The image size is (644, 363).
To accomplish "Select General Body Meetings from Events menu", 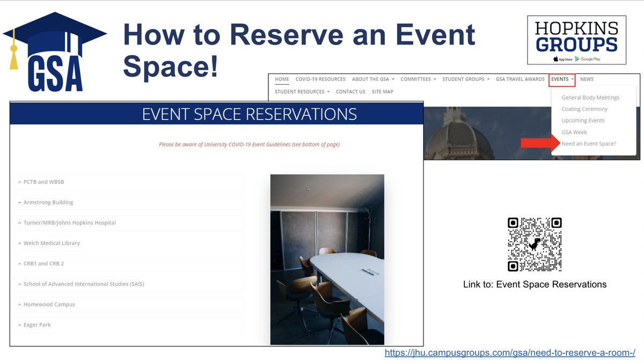I will (590, 98).
